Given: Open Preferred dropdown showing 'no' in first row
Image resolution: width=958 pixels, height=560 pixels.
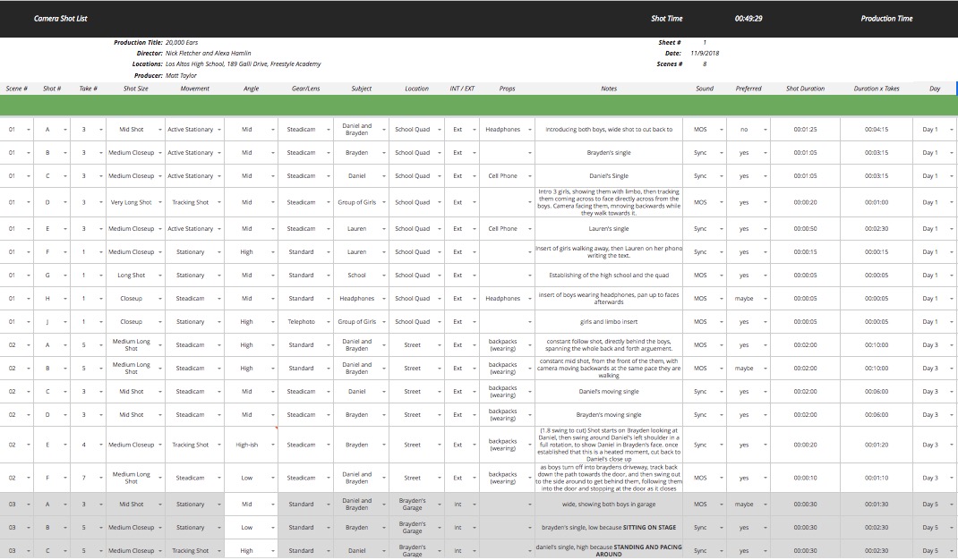Looking at the screenshot, I should tap(765, 130).
